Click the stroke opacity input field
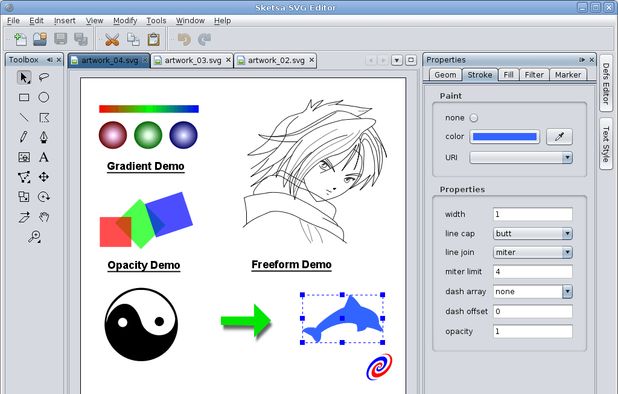Screen dimensions: 618x394 532,331
